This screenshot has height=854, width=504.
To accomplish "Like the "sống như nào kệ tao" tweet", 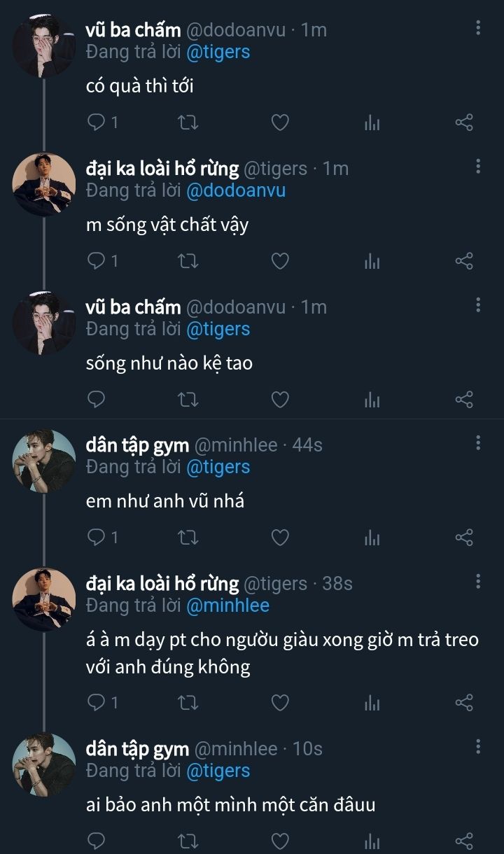I will pos(280,400).
